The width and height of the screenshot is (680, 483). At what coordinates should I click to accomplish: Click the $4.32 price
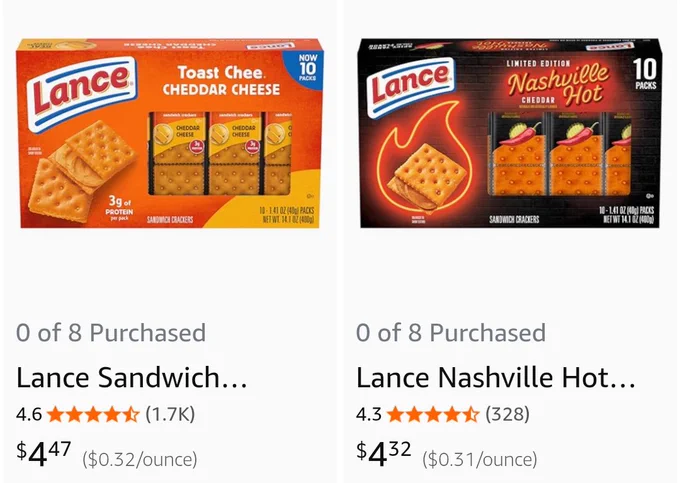click(383, 453)
